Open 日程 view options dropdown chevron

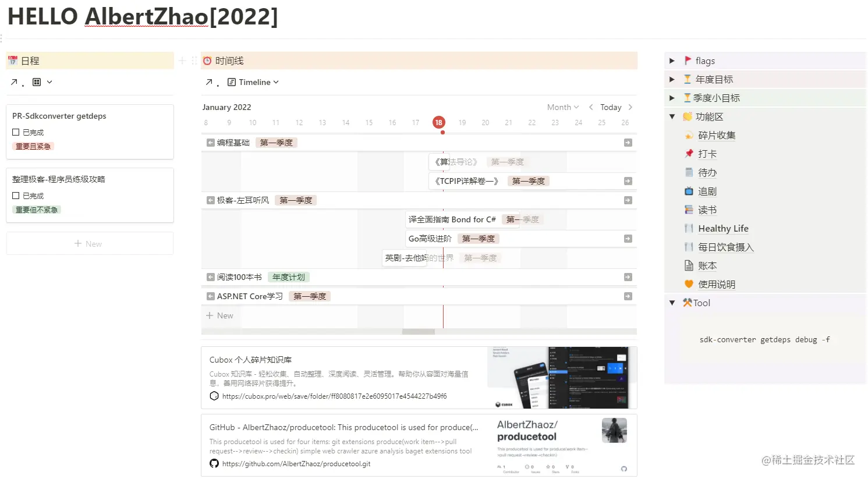[49, 82]
